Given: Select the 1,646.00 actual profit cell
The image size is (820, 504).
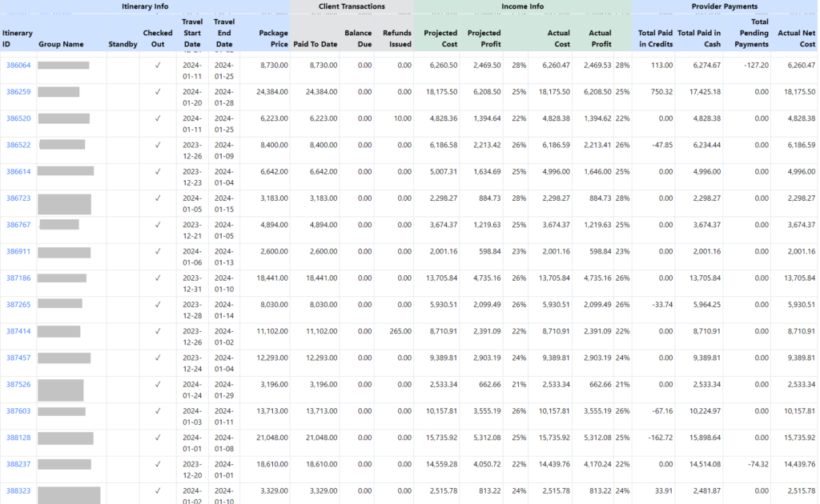Looking at the screenshot, I should coord(597,172).
